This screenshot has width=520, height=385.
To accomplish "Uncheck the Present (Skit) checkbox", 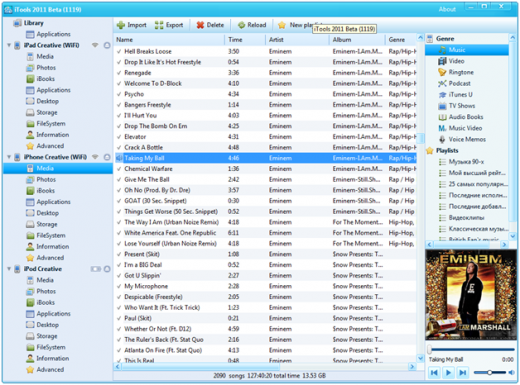I will point(119,254).
